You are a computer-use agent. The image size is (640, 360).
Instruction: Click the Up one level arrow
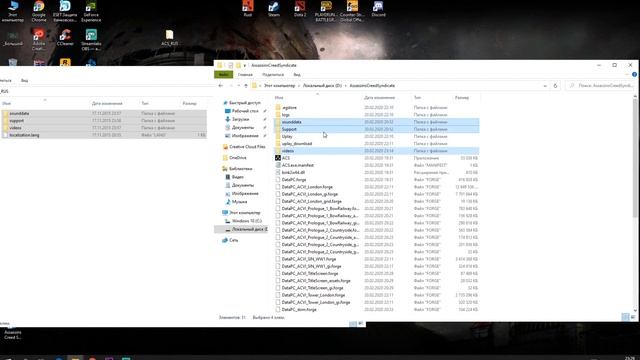click(x=246, y=86)
